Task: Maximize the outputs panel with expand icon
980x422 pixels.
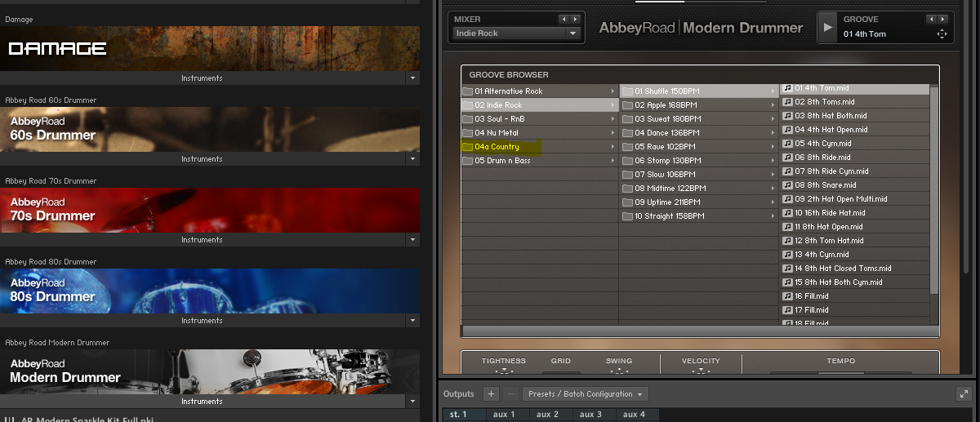Action: coord(964,393)
